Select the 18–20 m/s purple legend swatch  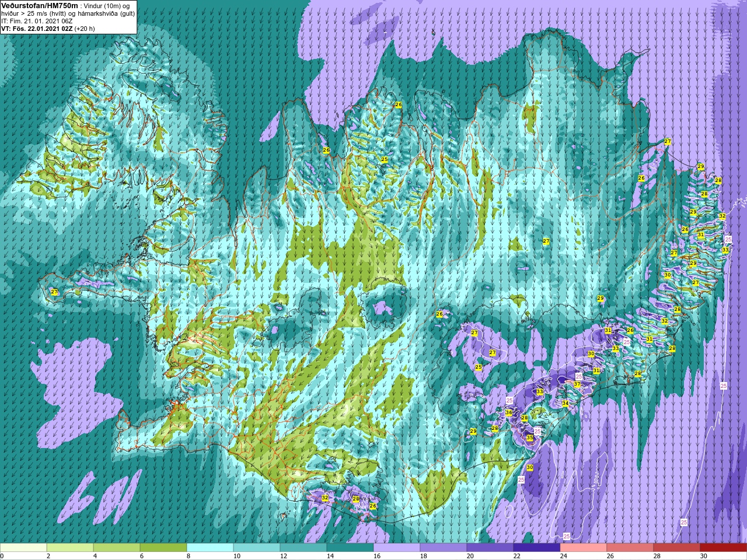444,548
